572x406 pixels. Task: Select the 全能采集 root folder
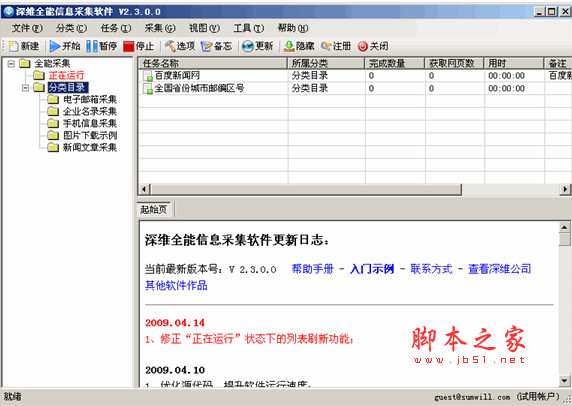click(52, 63)
